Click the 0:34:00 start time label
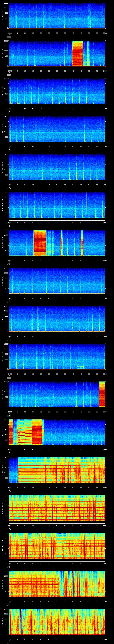 point(9,487)
